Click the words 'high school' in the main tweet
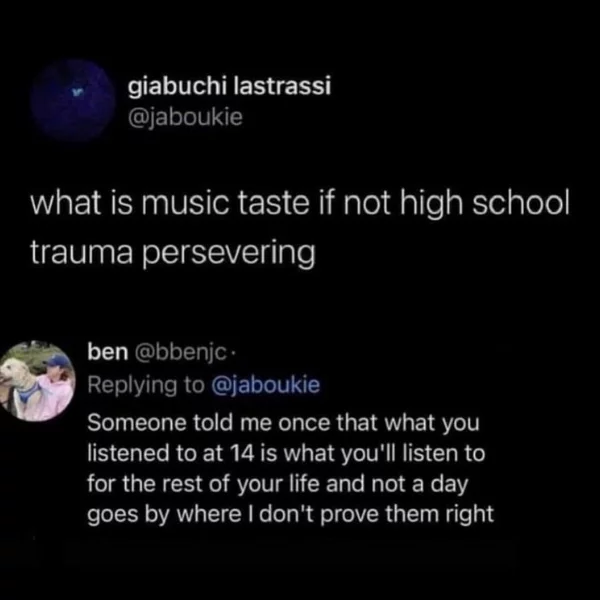Image resolution: width=600 pixels, height=600 pixels. point(484,204)
